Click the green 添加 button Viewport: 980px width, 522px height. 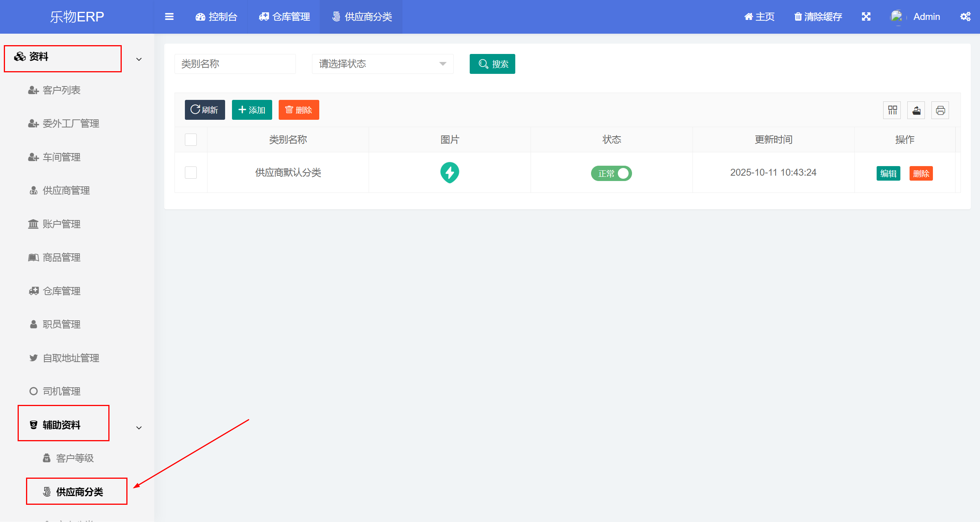click(252, 110)
